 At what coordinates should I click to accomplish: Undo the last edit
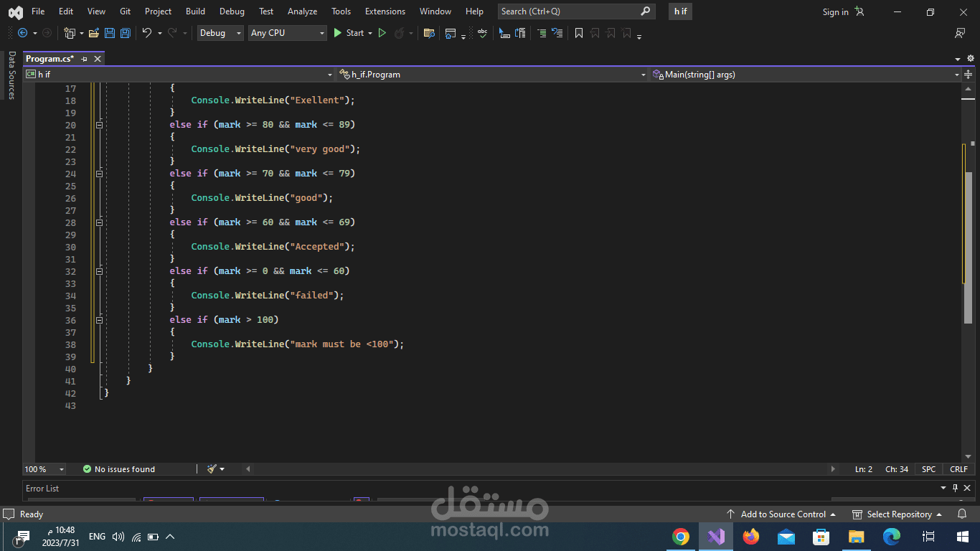[146, 33]
